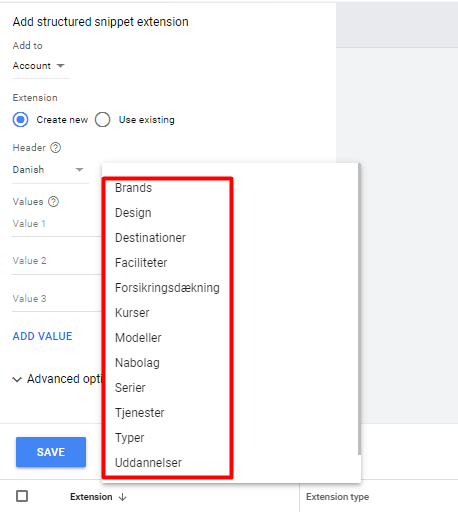Viewport: 458px width, 512px height.
Task: Click the Header help question mark icon
Action: 55,147
